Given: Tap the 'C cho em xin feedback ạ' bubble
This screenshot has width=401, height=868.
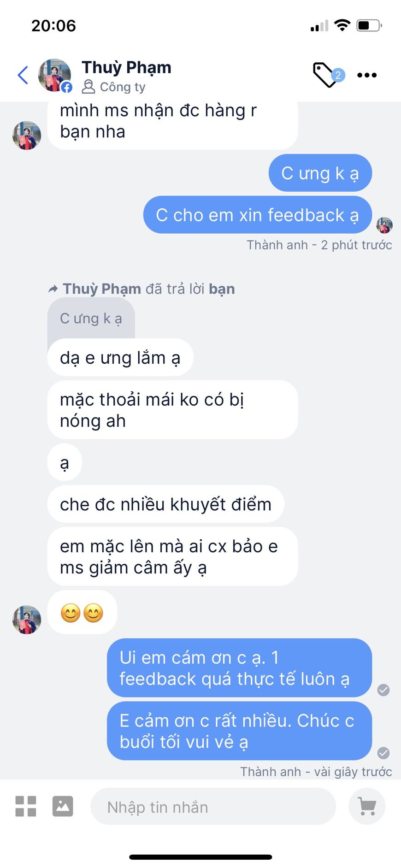Looking at the screenshot, I should (257, 215).
